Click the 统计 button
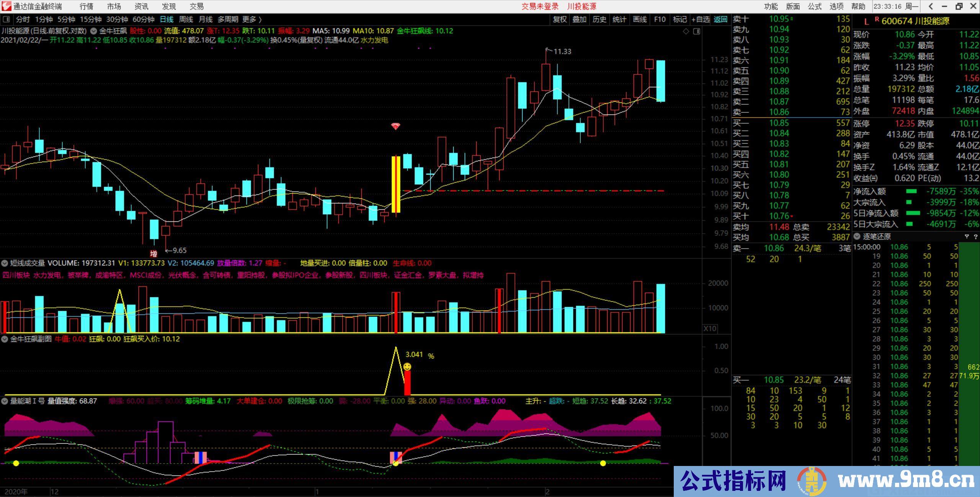Viewport: 980px width, 497px height. click(x=619, y=20)
